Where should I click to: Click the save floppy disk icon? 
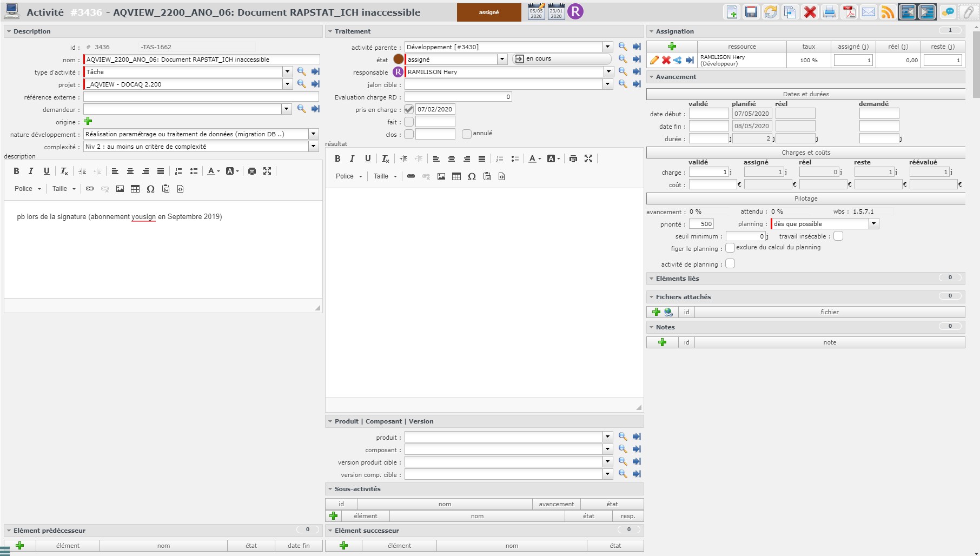click(x=751, y=12)
